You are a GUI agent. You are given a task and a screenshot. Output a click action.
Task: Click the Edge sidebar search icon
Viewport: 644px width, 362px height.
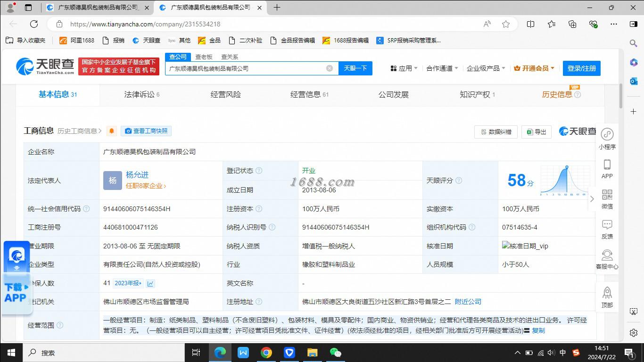(634, 43)
